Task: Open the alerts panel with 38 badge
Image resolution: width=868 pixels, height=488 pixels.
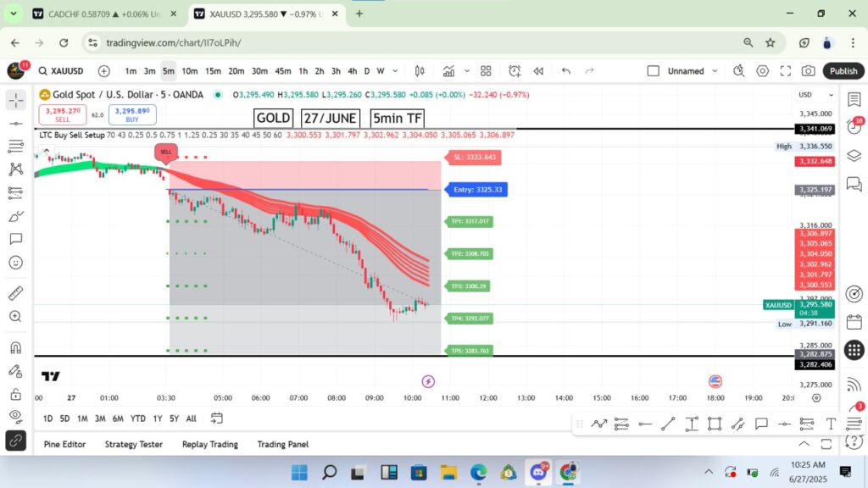Action: click(854, 127)
